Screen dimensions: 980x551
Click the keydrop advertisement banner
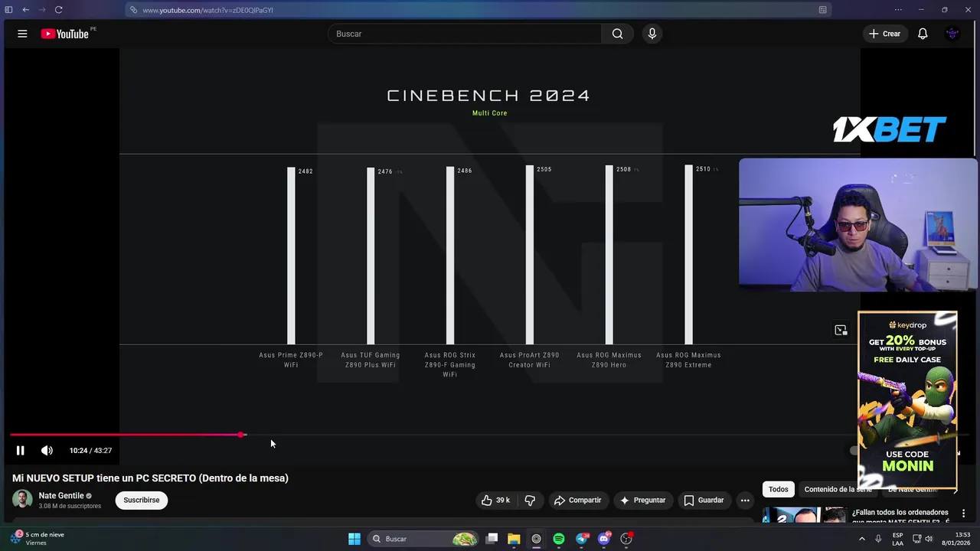tap(907, 399)
